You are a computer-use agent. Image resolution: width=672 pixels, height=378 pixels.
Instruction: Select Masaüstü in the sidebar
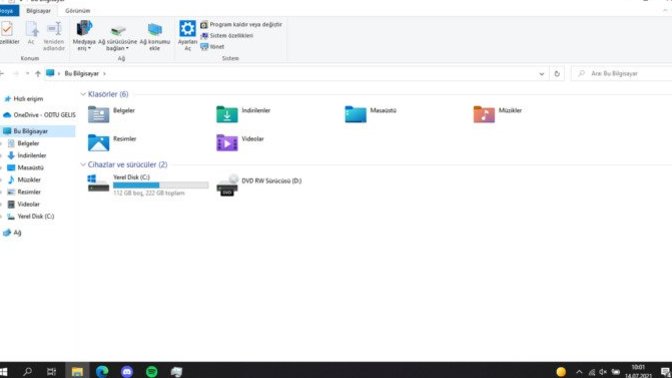[x=30, y=168]
